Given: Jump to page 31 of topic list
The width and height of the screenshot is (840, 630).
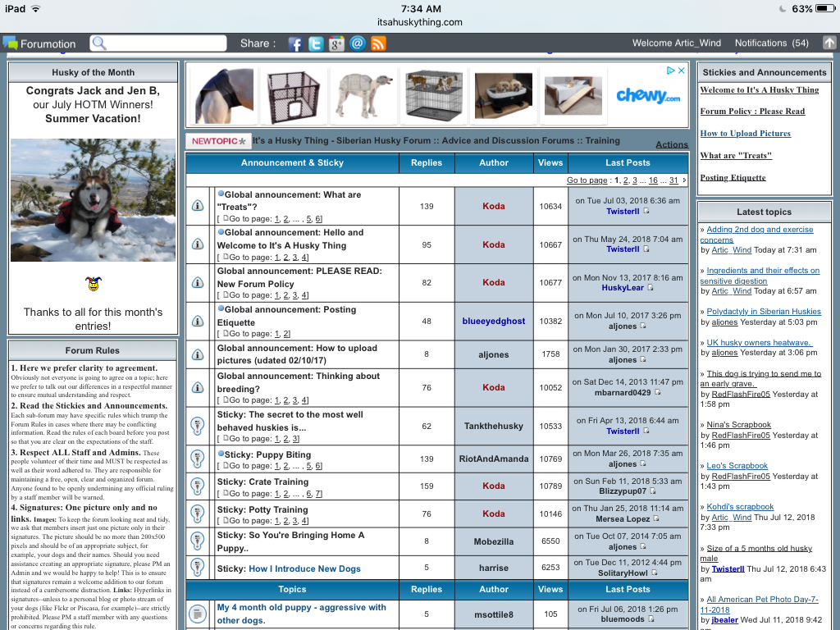Looking at the screenshot, I should pyautogui.click(x=673, y=180).
